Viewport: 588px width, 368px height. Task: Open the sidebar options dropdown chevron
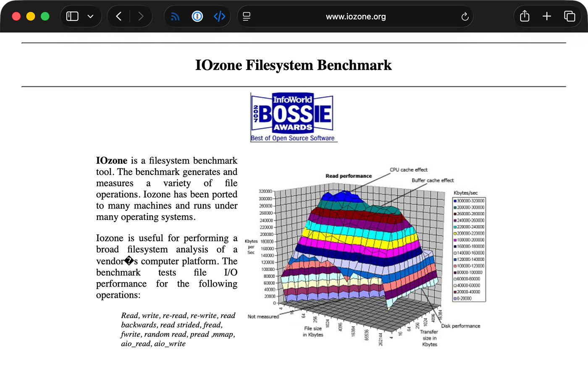(x=90, y=17)
